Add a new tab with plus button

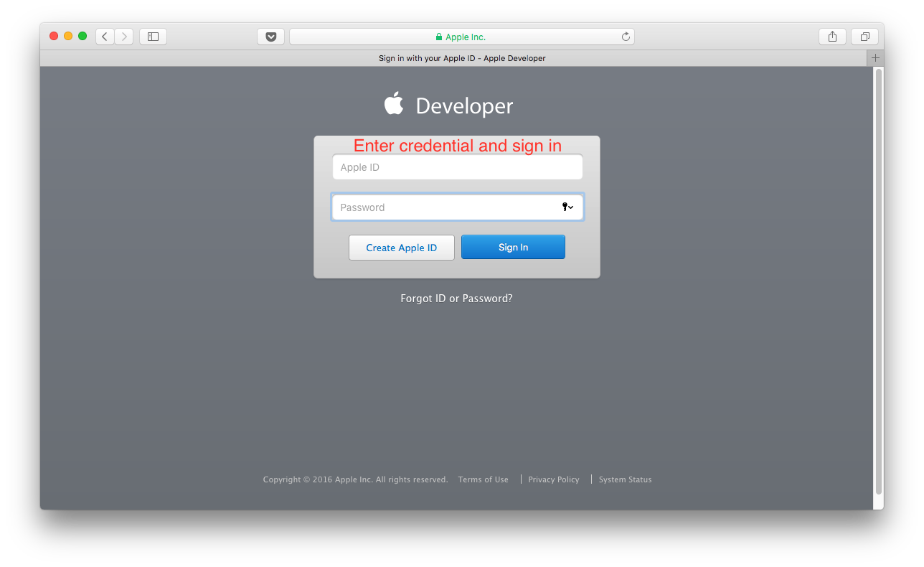[x=875, y=58]
